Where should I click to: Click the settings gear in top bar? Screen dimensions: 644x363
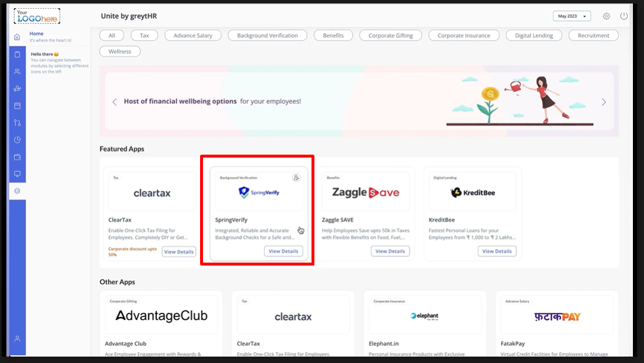(x=606, y=16)
